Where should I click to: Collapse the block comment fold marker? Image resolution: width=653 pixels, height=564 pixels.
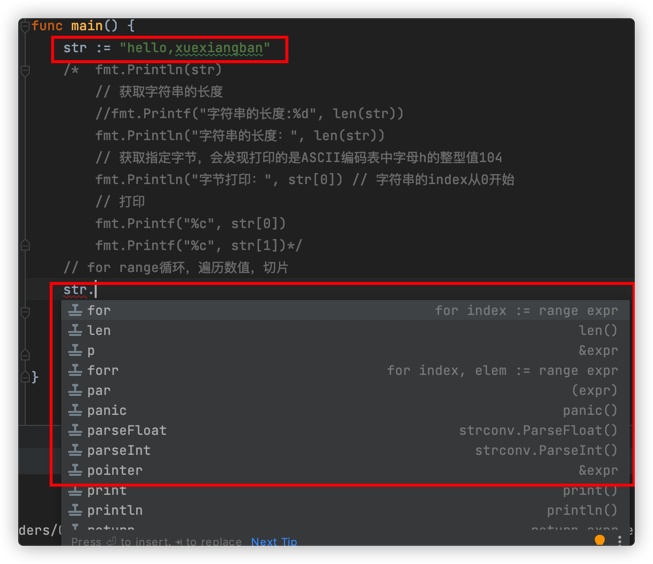[x=25, y=71]
